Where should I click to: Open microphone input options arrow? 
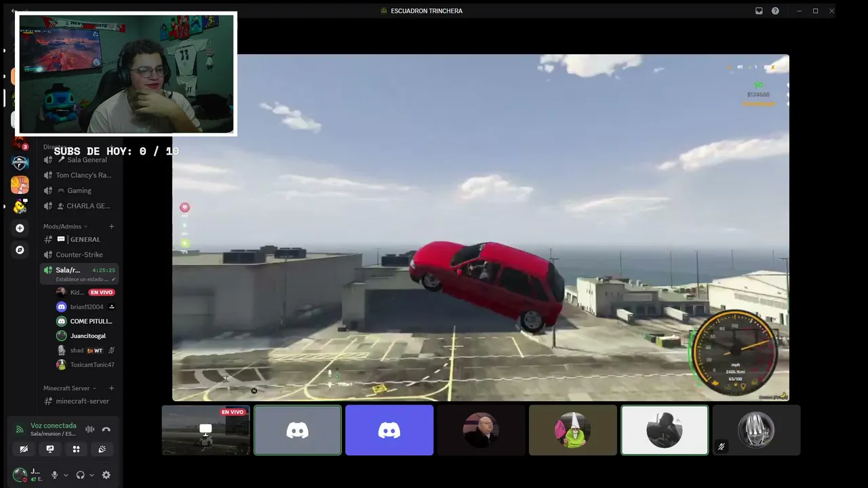coord(66,475)
